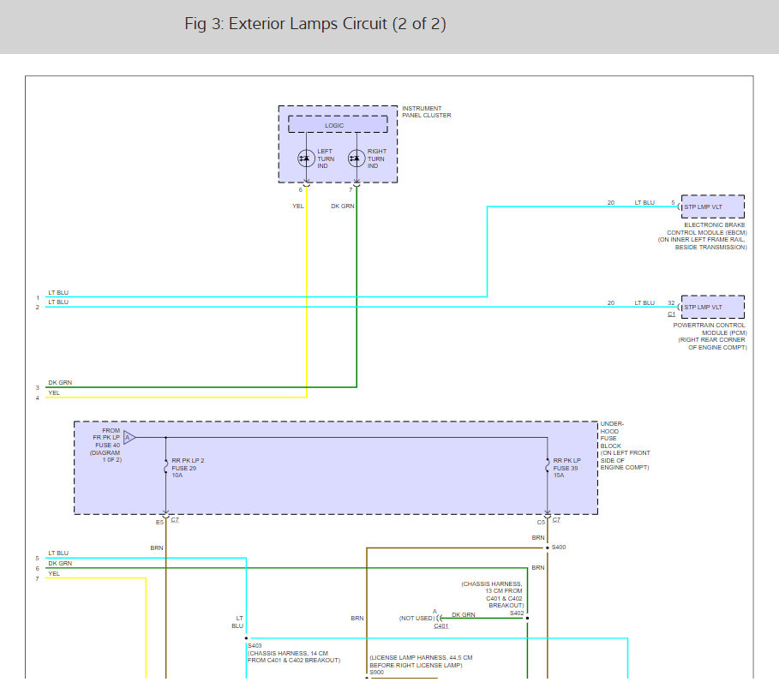Screen dimensions: 779x700
Task: Click the BRN label beside terminal E5 wire
Action: [157, 548]
